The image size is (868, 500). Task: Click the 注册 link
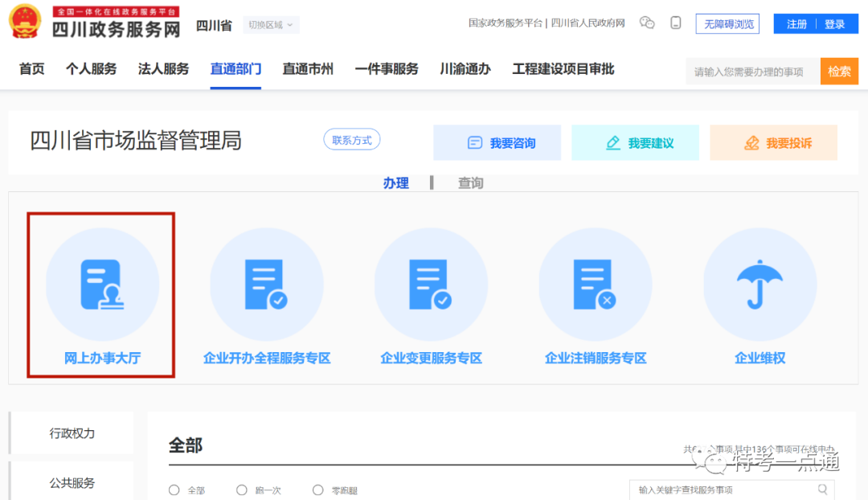(796, 24)
